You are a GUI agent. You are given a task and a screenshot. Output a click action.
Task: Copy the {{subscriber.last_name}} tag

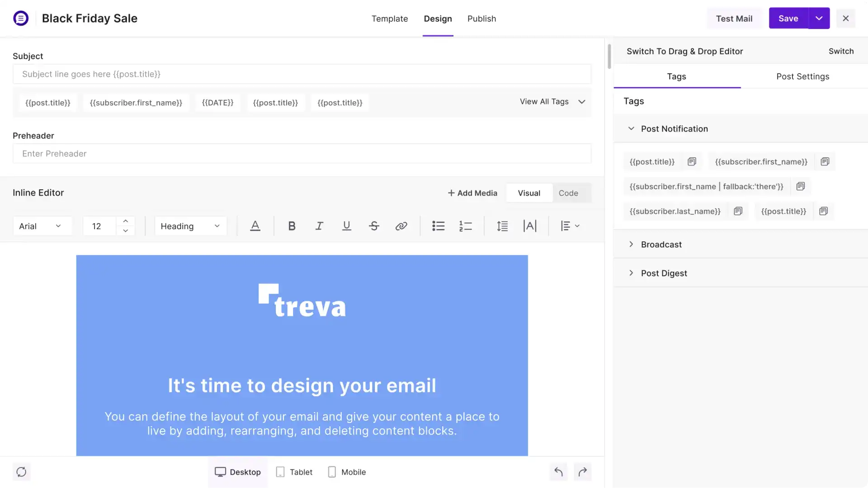pyautogui.click(x=738, y=211)
